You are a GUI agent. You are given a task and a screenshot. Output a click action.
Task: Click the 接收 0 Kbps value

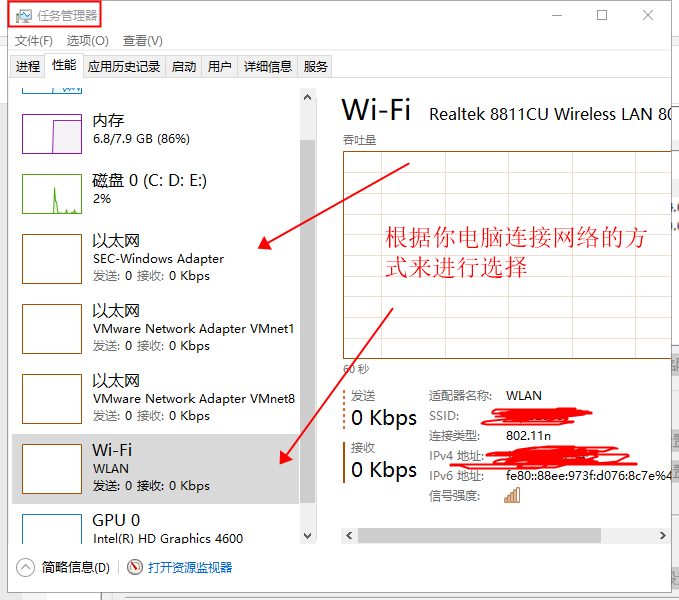point(384,470)
